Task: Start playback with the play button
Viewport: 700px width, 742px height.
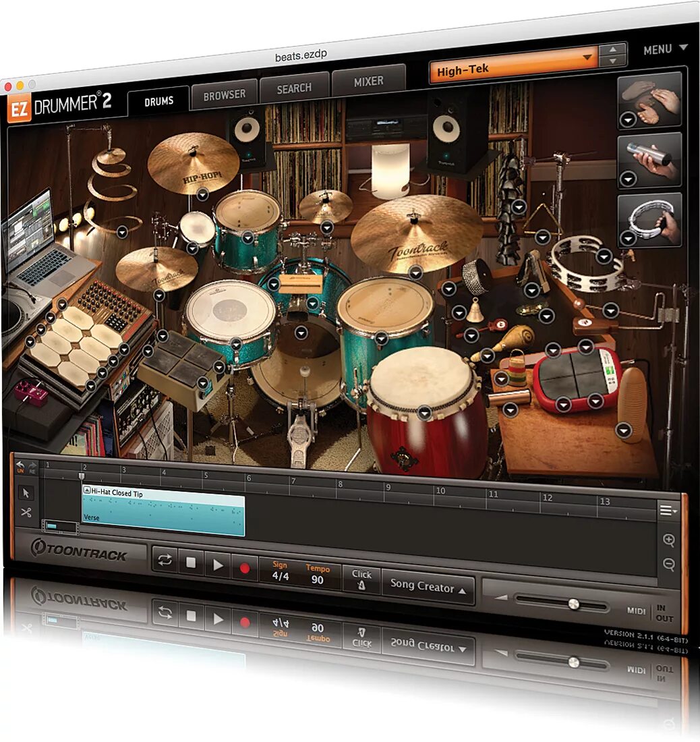Action: pyautogui.click(x=218, y=565)
